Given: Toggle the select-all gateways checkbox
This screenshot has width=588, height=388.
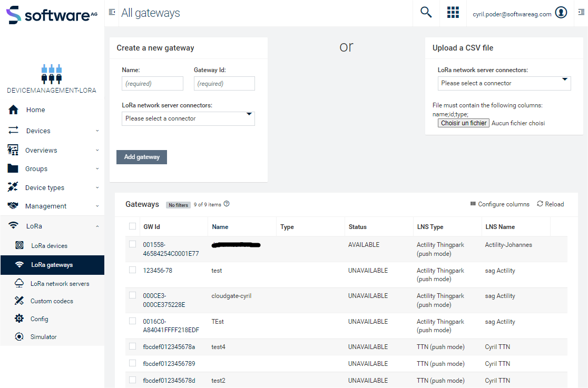Looking at the screenshot, I should tap(132, 226).
